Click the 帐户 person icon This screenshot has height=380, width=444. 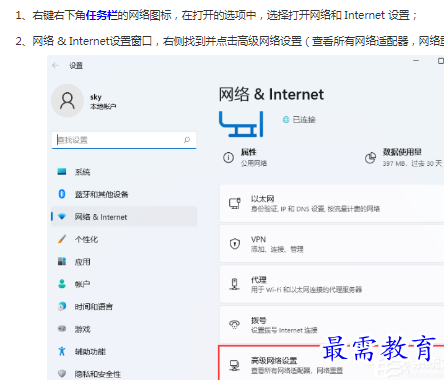(62, 284)
